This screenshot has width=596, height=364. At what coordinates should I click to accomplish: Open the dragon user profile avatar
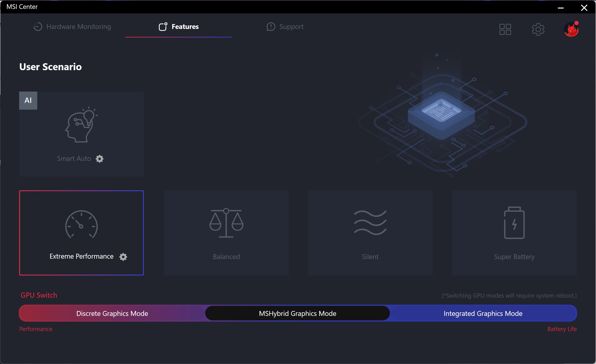point(571,29)
